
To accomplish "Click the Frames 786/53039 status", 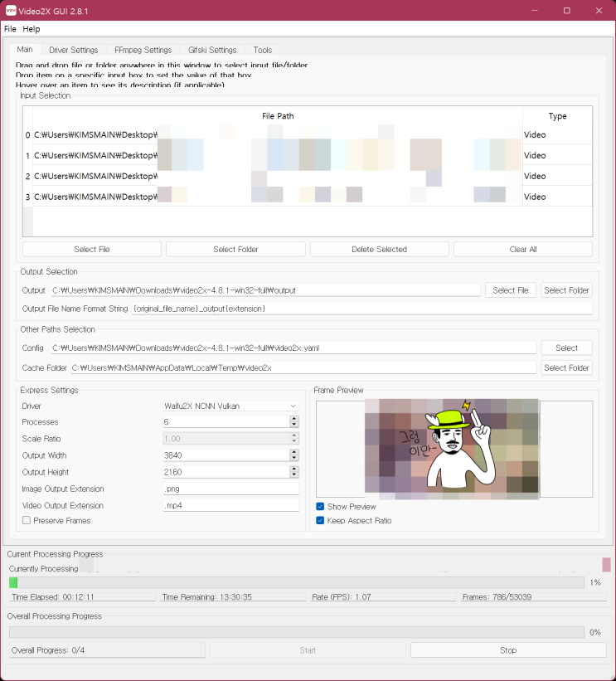I will point(534,596).
